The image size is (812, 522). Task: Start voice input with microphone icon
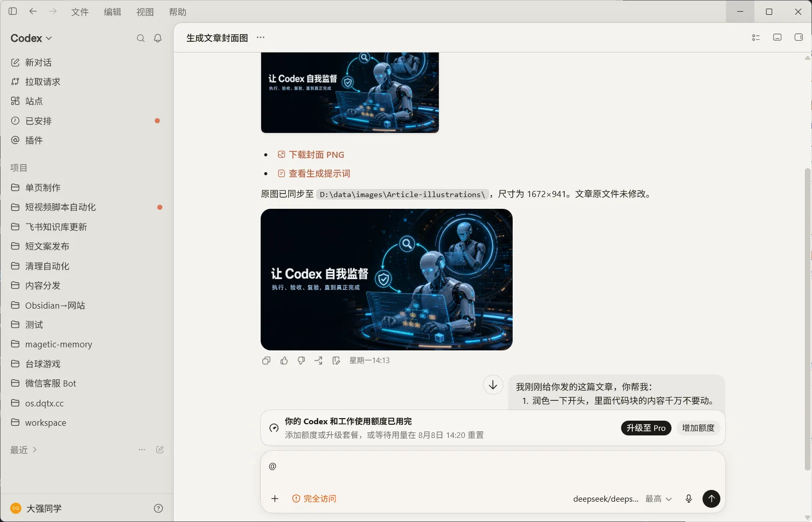tap(689, 499)
